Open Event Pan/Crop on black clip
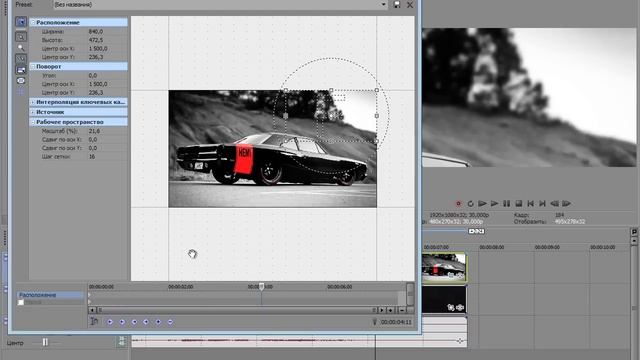Viewport: 640px width, 360px height. tap(451, 307)
